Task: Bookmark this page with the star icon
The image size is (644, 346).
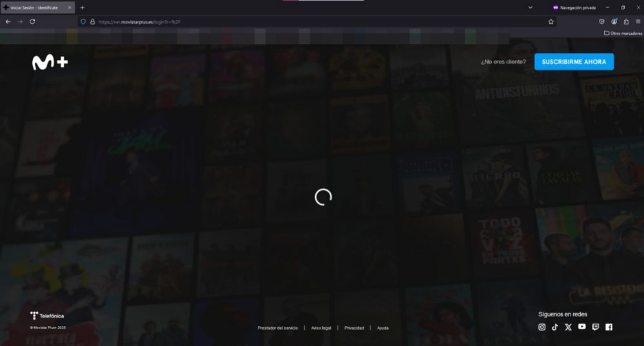Action: click(551, 21)
